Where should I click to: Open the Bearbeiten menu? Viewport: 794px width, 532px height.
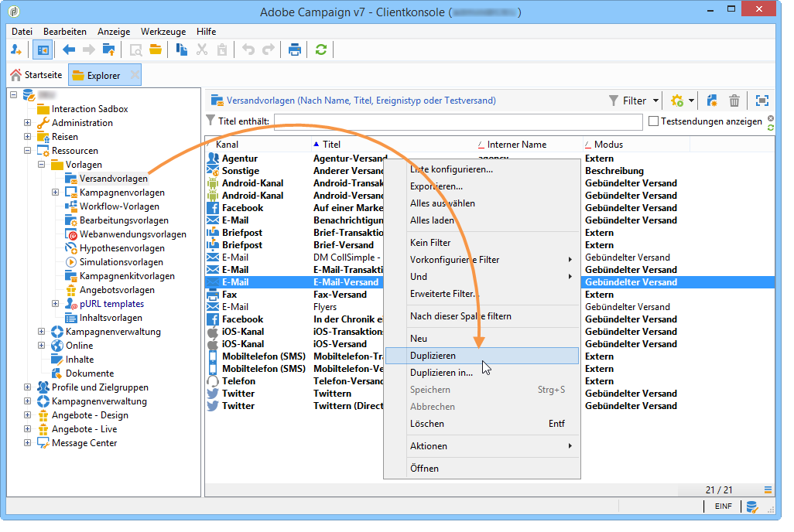pos(65,32)
